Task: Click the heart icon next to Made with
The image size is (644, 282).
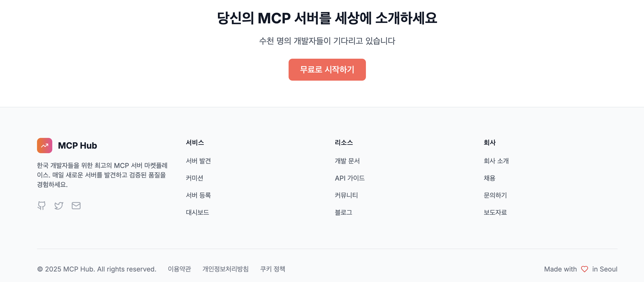Action: pyautogui.click(x=585, y=269)
